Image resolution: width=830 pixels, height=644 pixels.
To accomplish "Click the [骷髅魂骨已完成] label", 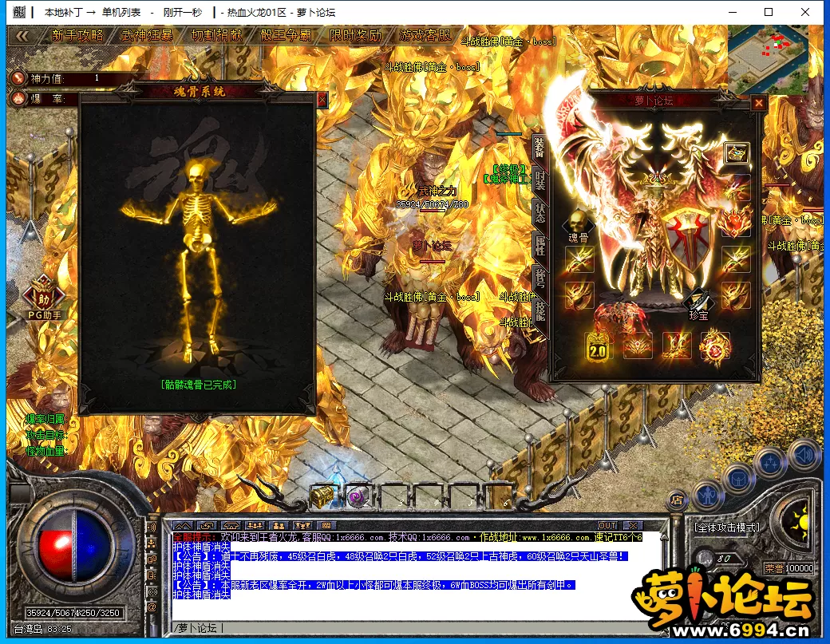I will pos(199,385).
